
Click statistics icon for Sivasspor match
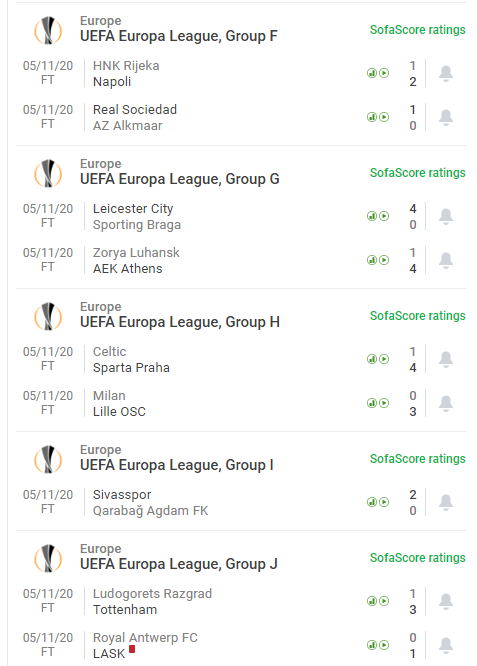click(x=372, y=502)
